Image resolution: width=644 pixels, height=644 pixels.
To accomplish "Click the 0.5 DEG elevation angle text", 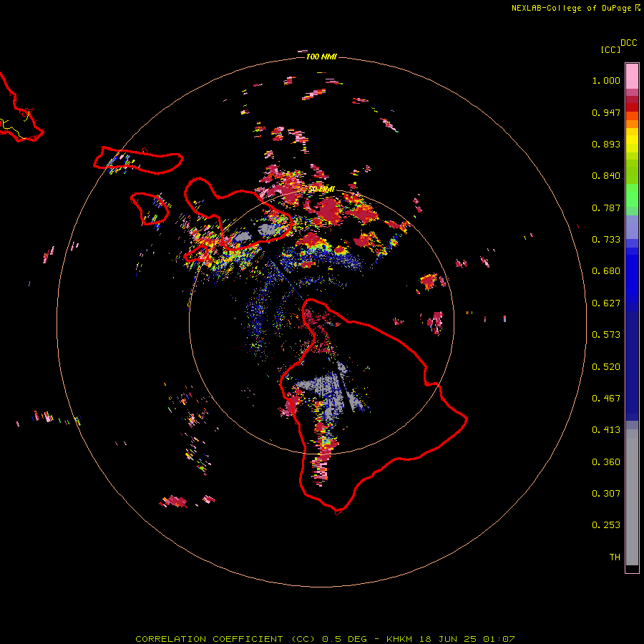I will pyautogui.click(x=346, y=639).
